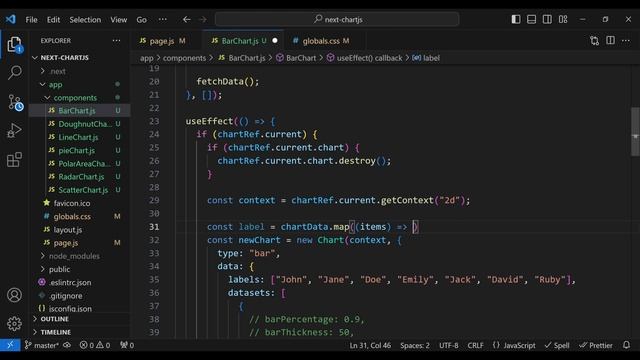The height and width of the screenshot is (360, 640).
Task: Go to line via Ln 31, Col 46
Action: (370, 345)
